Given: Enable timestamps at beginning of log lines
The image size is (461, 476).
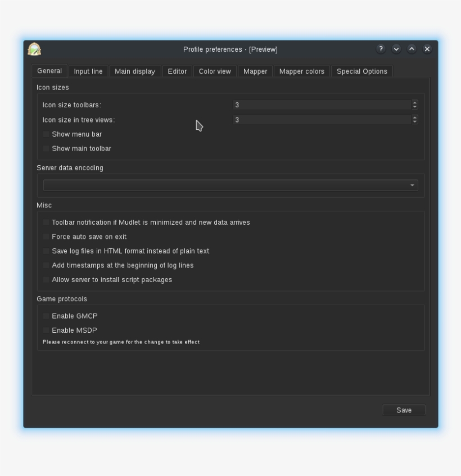Looking at the screenshot, I should [x=46, y=265].
